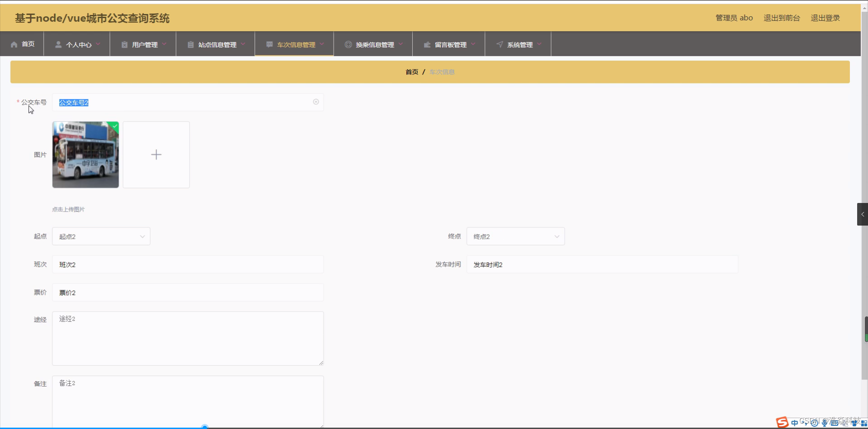Click the 留言板管理 flag icon
This screenshot has height=429, width=868.
coord(427,44)
